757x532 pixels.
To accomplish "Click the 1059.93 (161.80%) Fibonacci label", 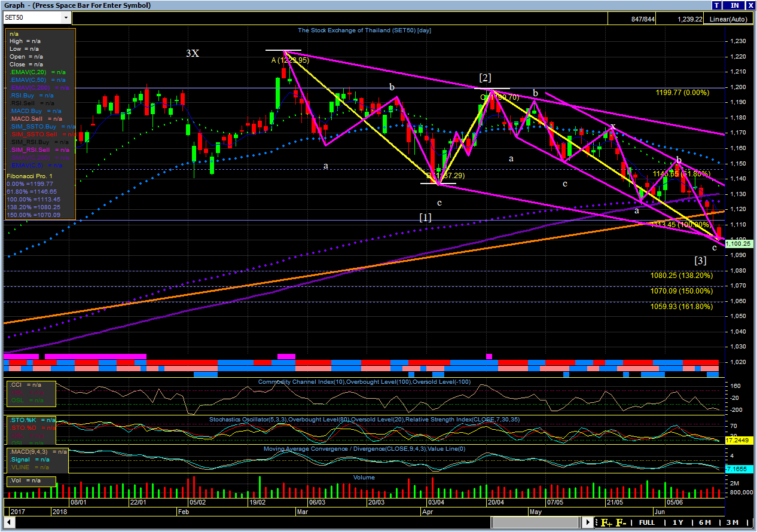I will tap(682, 306).
